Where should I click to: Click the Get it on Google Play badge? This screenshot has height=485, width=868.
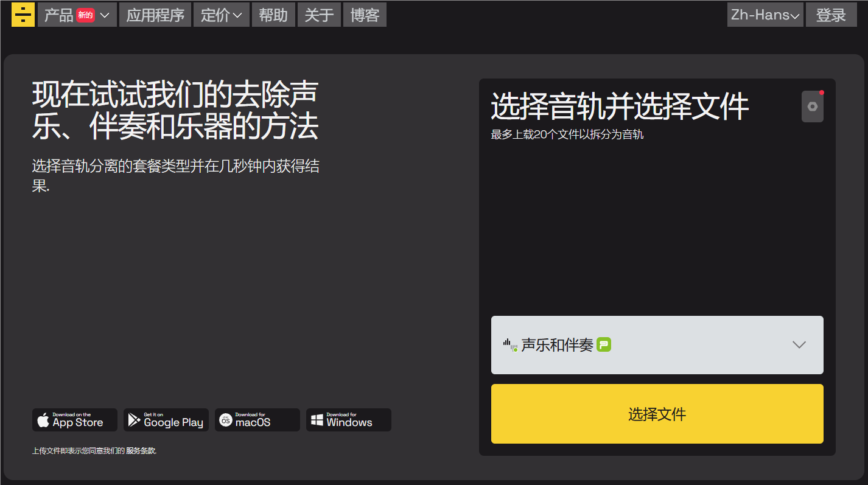[166, 420]
